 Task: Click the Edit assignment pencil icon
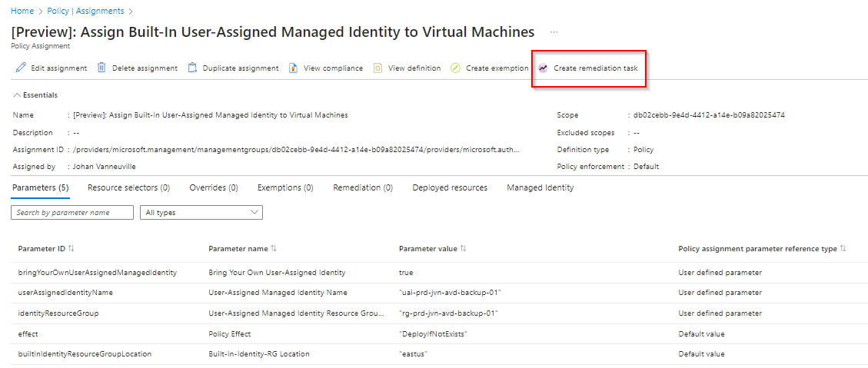pos(21,68)
